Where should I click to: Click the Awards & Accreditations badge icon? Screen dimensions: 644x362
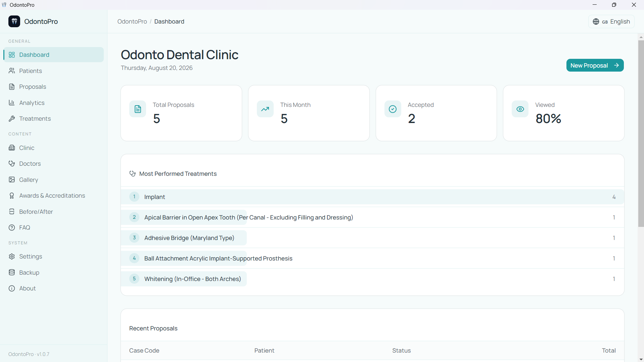12,196
